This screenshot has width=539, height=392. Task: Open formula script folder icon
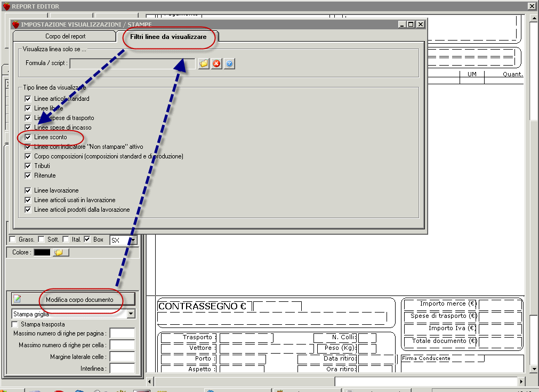pos(204,64)
